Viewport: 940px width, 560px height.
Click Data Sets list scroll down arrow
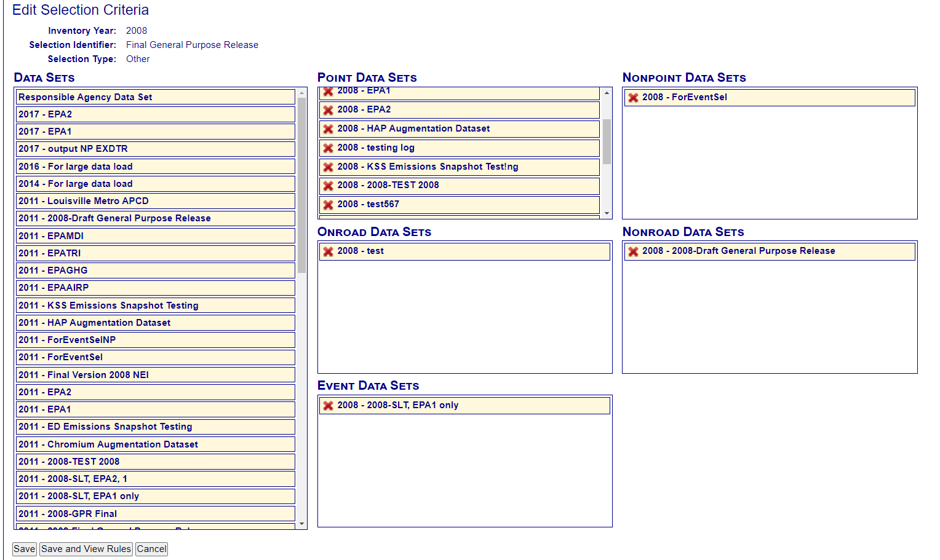tap(301, 524)
